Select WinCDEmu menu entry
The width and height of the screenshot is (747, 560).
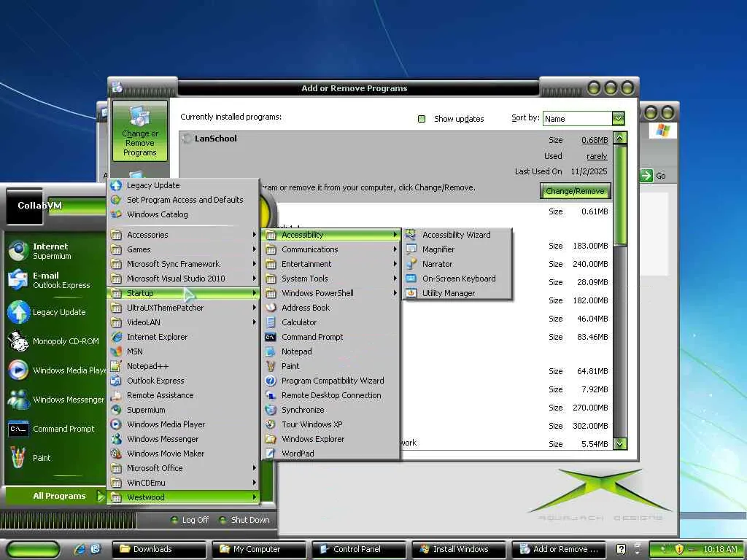(x=183, y=483)
